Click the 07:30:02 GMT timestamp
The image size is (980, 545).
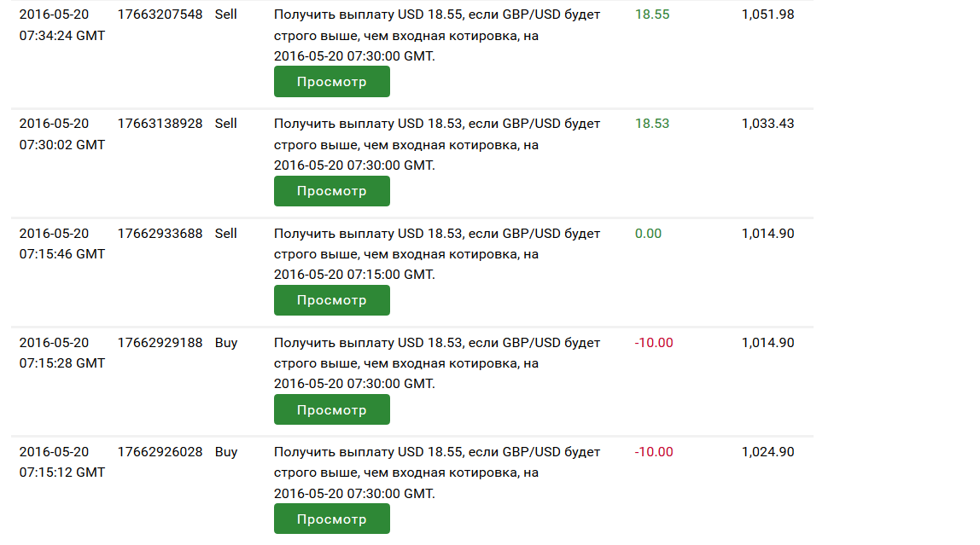pyautogui.click(x=62, y=145)
